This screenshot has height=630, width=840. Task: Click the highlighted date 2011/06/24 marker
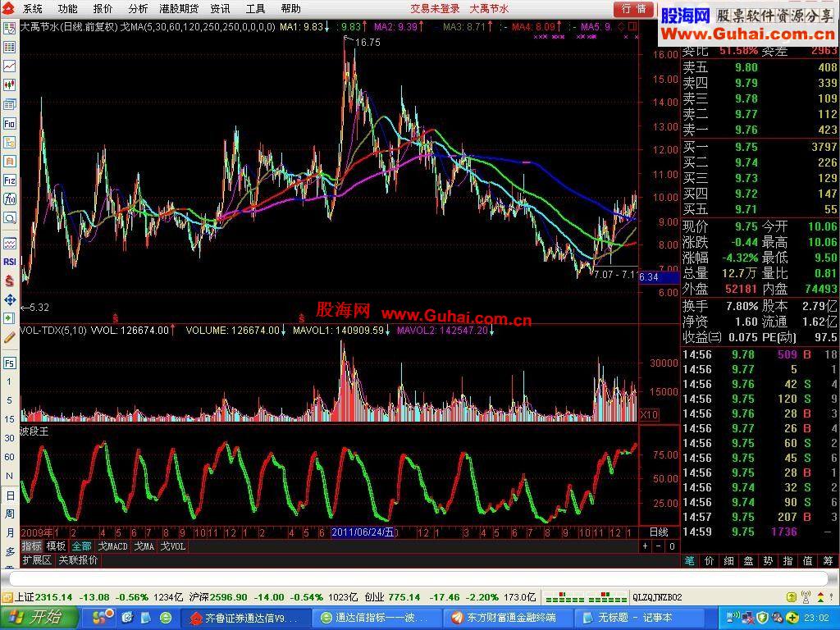click(x=363, y=532)
